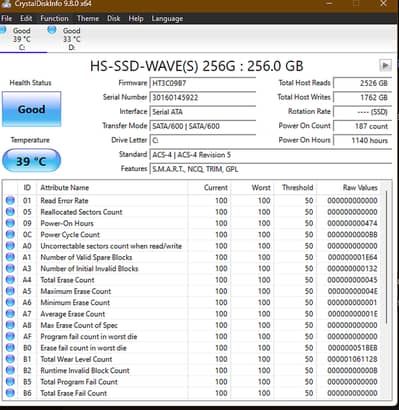This screenshot has height=410, width=399.
Task: Select the Max Erase Count of Spec text
Action: (x=79, y=325)
